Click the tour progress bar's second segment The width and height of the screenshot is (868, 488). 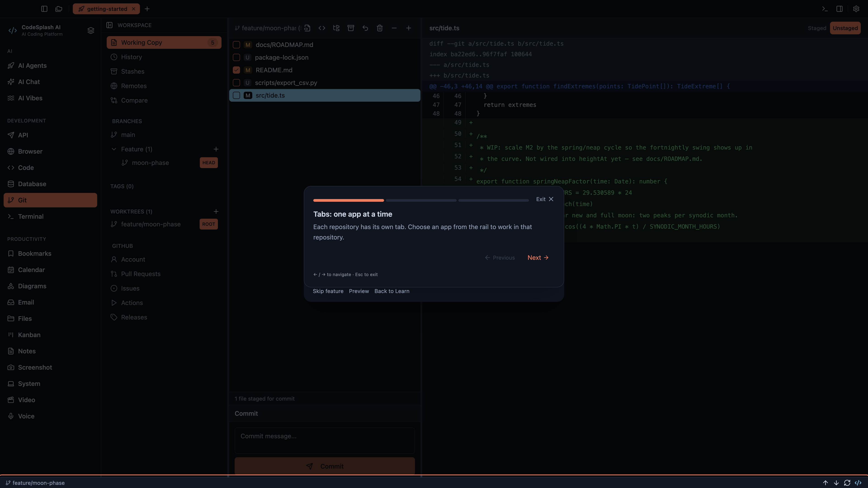click(x=421, y=200)
